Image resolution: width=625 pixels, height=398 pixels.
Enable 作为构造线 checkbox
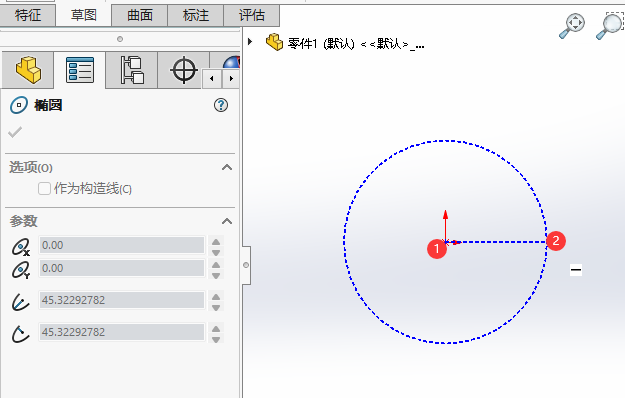[x=44, y=188]
